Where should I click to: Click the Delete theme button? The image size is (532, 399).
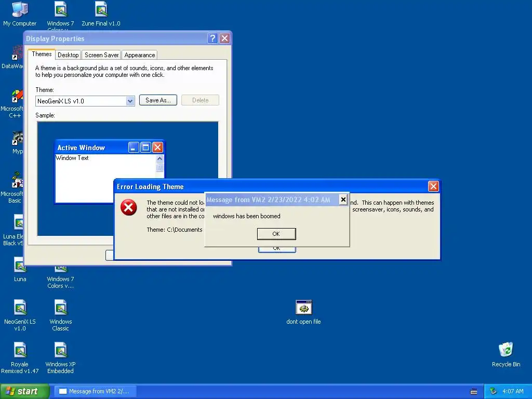click(x=200, y=100)
